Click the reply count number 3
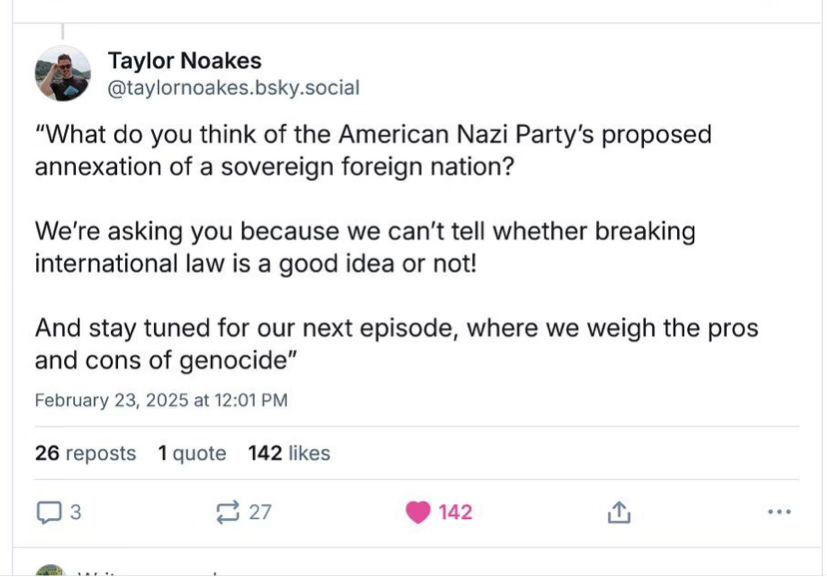 point(75,513)
